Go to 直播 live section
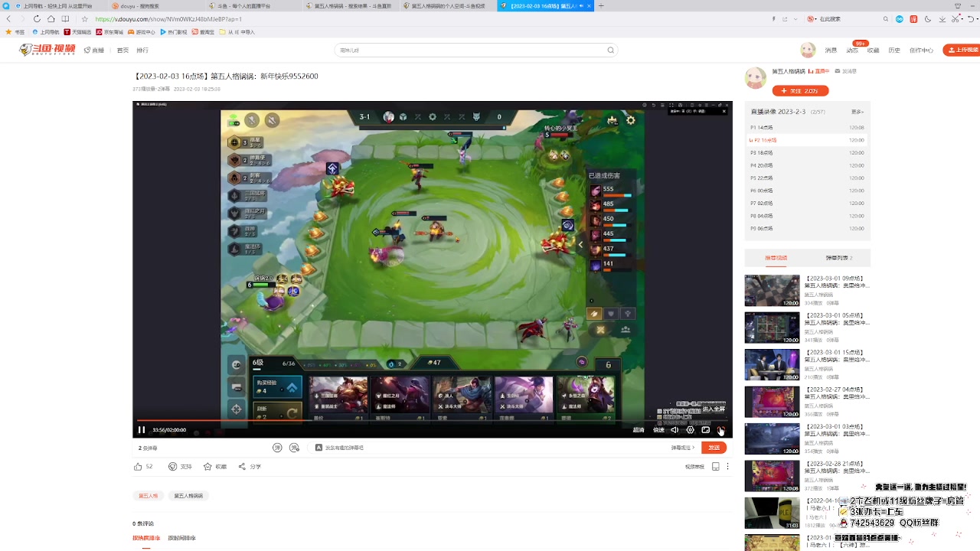This screenshot has height=551, width=980. 94,51
